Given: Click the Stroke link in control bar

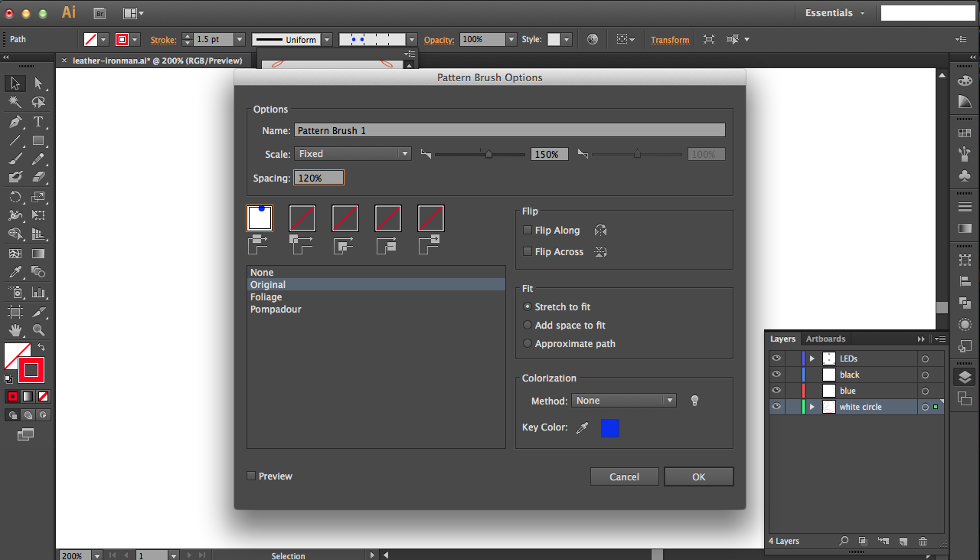Looking at the screenshot, I should tap(163, 40).
